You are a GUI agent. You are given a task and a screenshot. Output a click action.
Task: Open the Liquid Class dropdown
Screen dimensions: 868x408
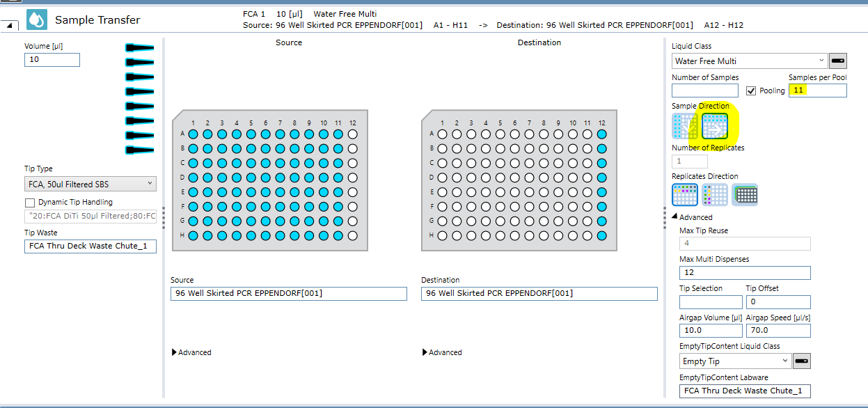pyautogui.click(x=750, y=61)
